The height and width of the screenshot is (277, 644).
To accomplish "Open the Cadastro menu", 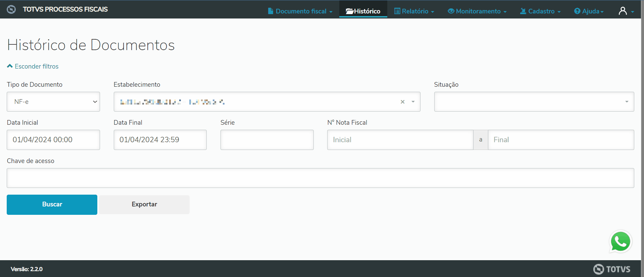I will pos(540,11).
